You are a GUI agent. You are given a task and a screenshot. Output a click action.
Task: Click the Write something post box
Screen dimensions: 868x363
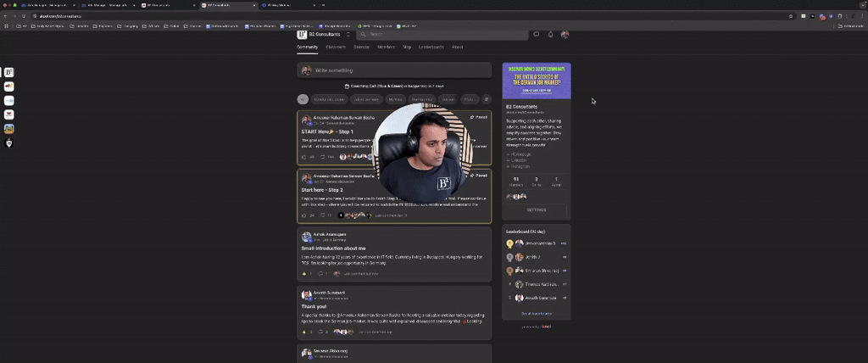(394, 70)
